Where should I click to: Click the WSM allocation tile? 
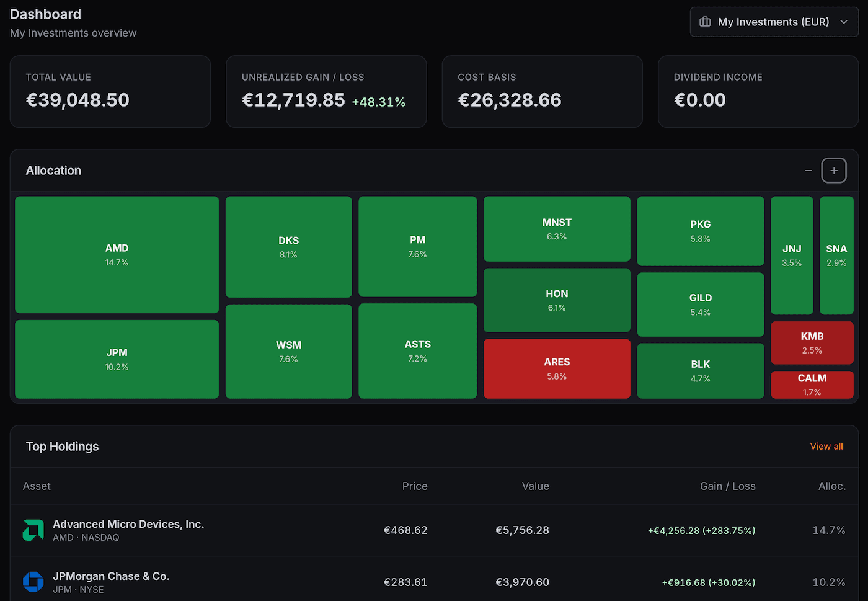coord(288,351)
